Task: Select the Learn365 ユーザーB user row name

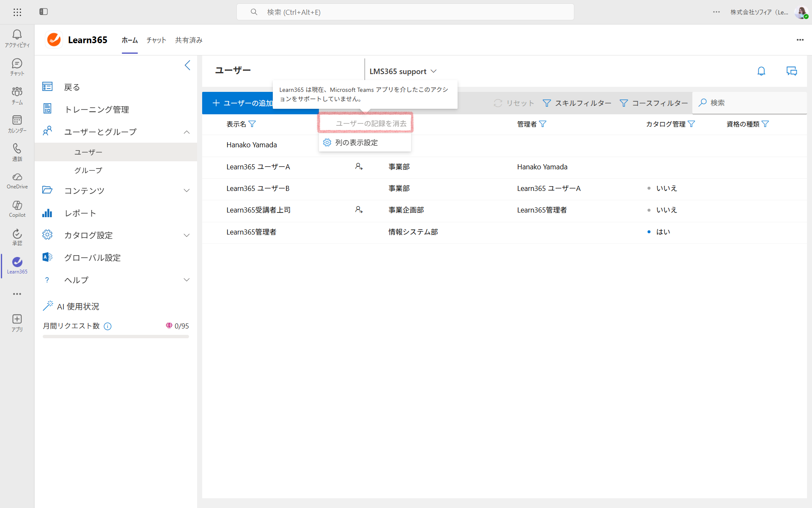Action: click(258, 188)
